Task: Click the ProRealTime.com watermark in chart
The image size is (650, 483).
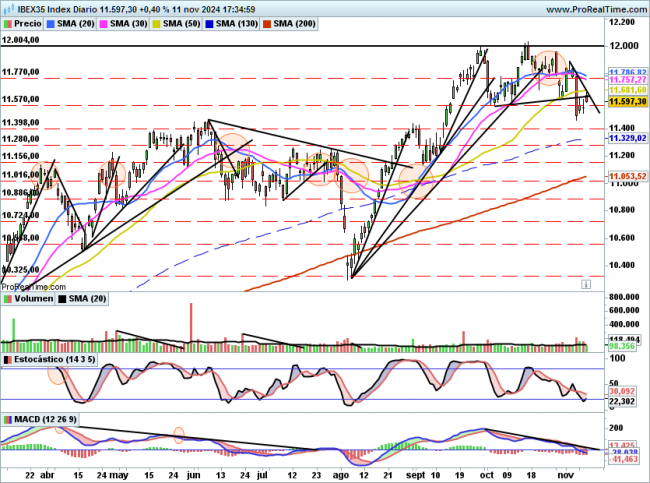Action: (32, 284)
